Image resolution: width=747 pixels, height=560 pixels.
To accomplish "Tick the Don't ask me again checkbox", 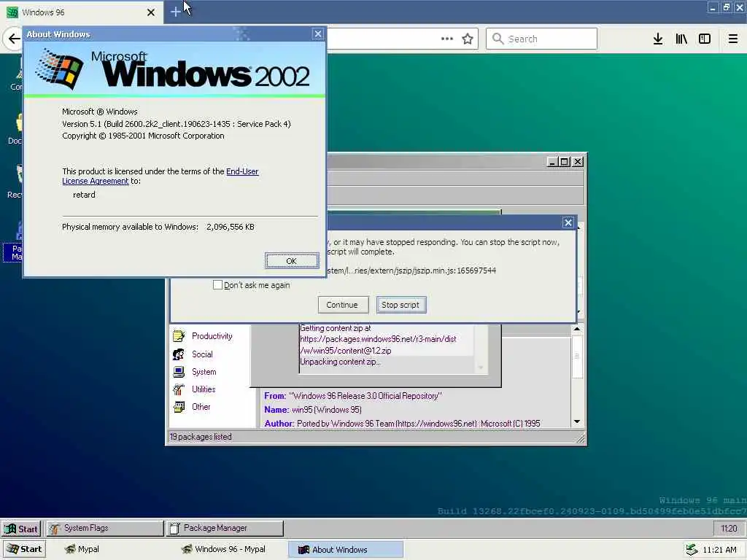I will click(x=217, y=285).
